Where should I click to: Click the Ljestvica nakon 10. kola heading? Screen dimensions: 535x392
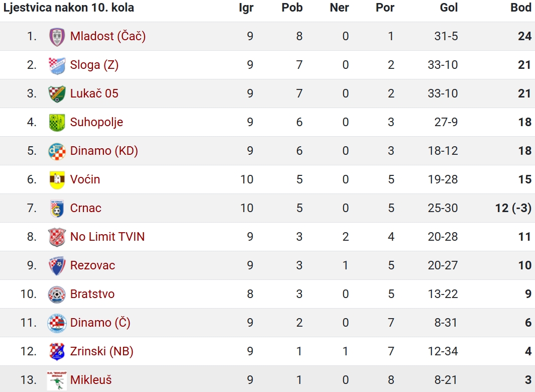(x=69, y=8)
